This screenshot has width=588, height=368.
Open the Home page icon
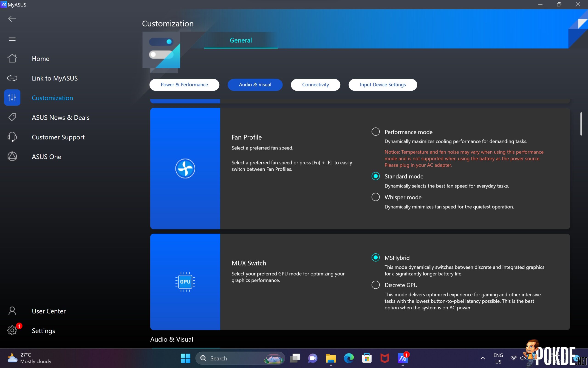tap(12, 58)
